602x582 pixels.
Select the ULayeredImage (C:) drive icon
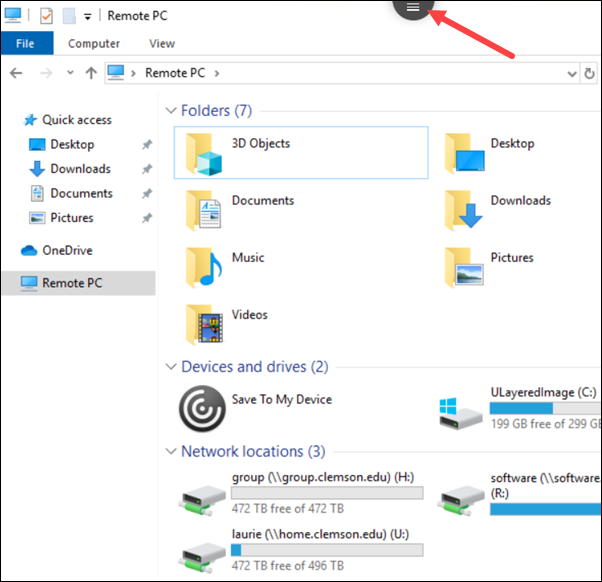point(461,414)
